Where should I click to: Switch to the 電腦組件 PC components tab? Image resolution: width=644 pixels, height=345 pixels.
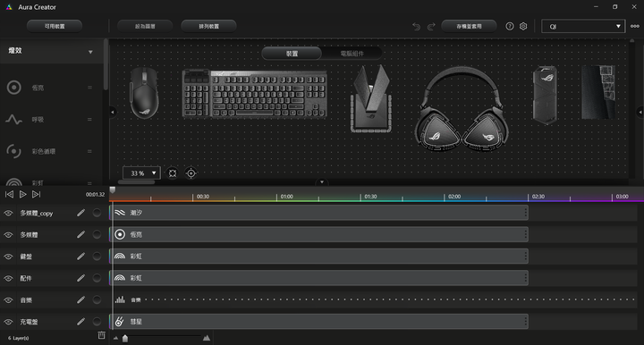(x=352, y=54)
